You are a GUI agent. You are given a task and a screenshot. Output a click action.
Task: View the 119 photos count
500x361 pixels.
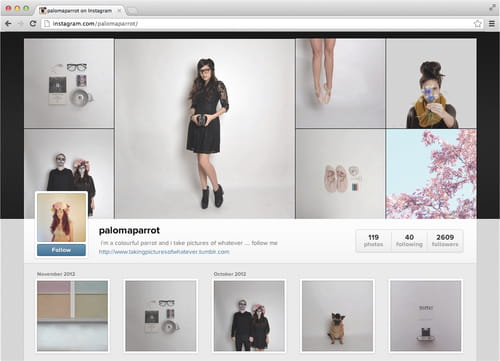(x=373, y=240)
